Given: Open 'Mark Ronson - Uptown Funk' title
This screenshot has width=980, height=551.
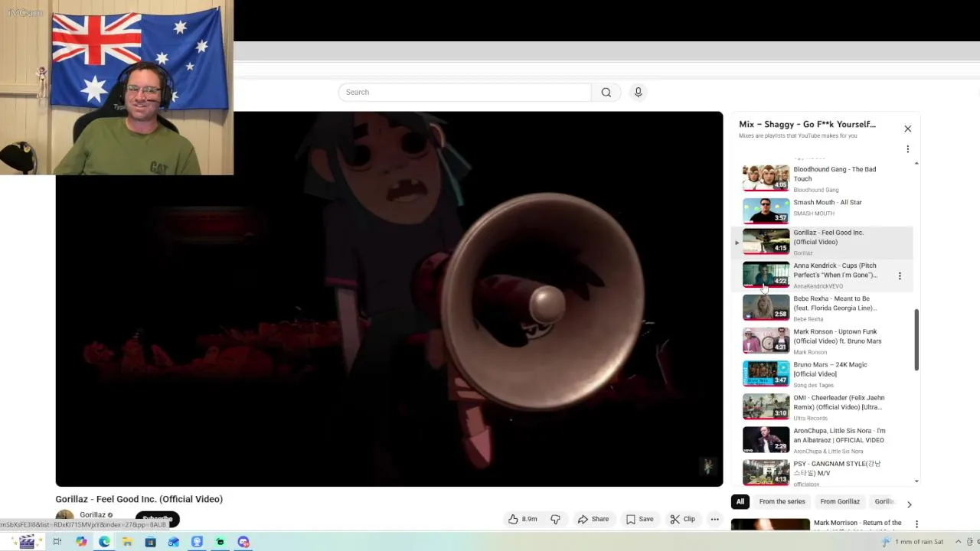Looking at the screenshot, I should tap(838, 337).
